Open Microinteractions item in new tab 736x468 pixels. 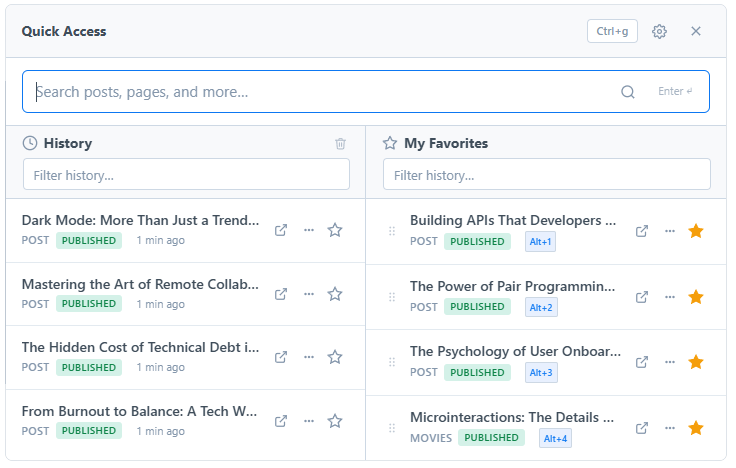642,428
